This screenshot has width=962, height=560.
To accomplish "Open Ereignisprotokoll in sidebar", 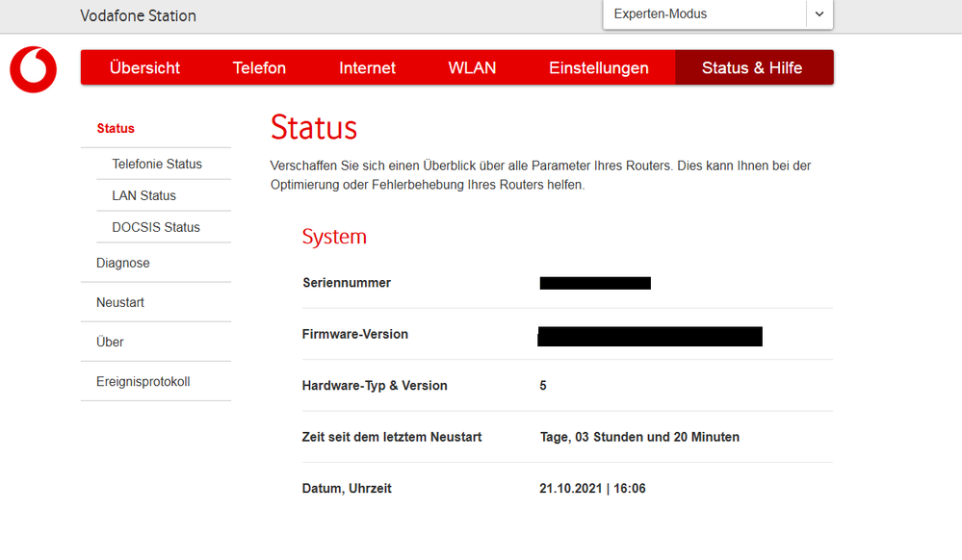I will click(143, 381).
